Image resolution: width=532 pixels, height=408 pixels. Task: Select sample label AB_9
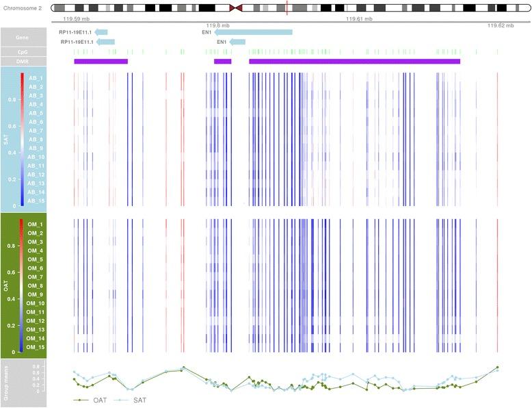point(36,149)
